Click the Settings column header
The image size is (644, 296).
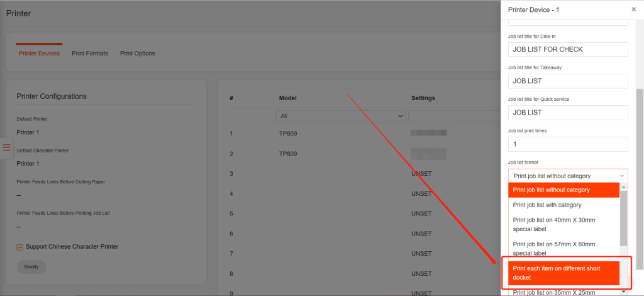[423, 98]
